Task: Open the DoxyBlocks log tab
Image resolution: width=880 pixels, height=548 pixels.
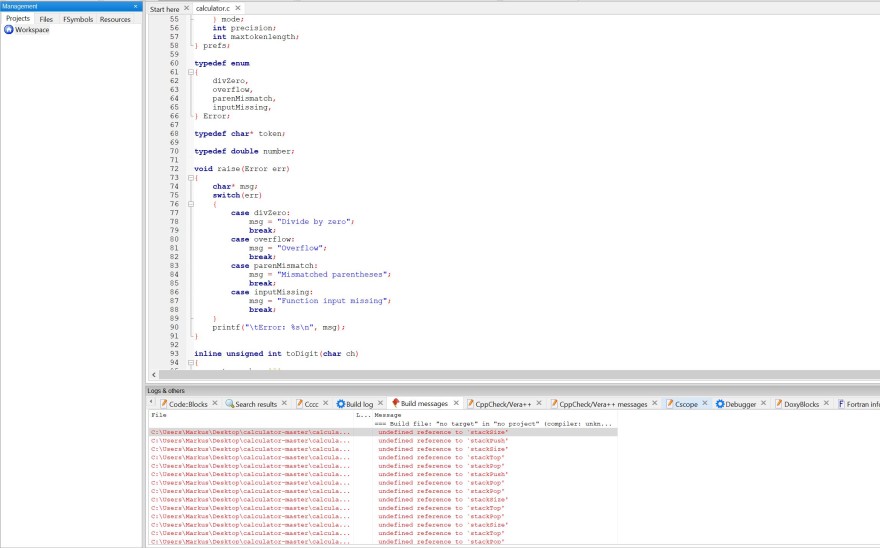Action: pos(801,404)
